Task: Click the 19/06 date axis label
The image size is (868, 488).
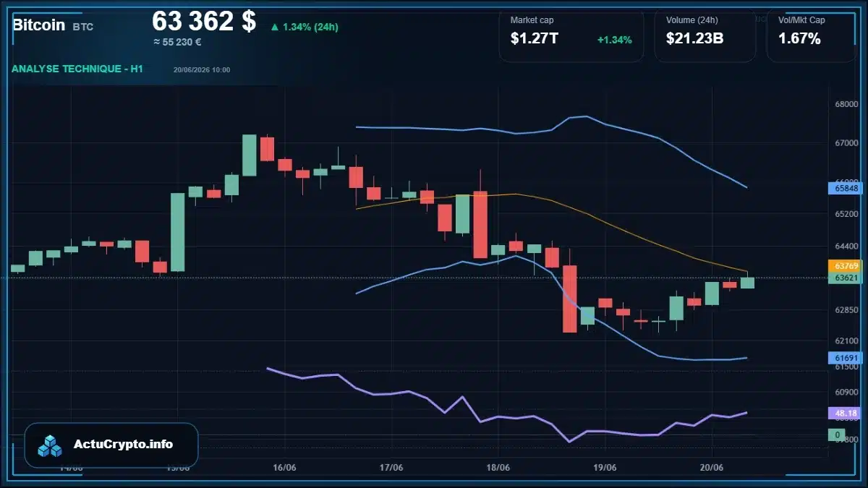Action: pyautogui.click(x=605, y=467)
